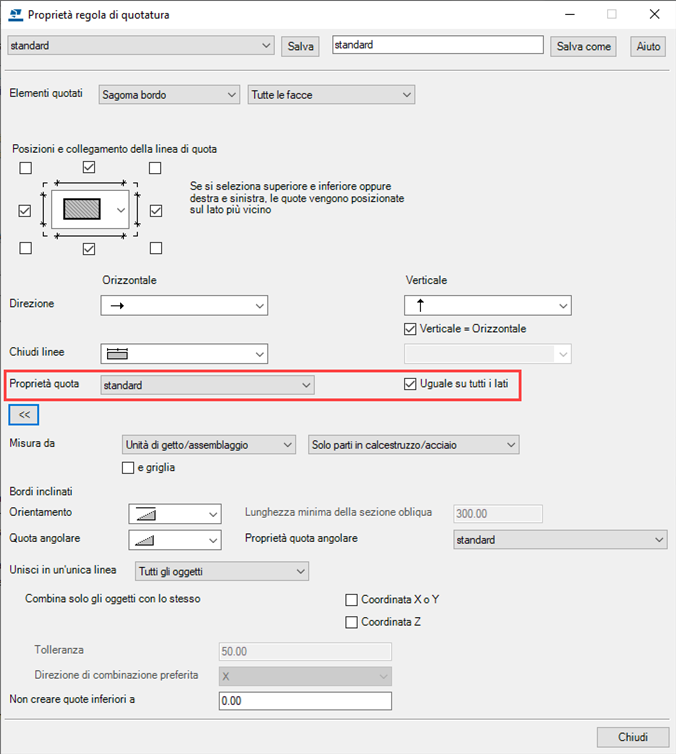
Task: Open Solo parti in calcestruzzo/acciaio dropdown
Action: [x=413, y=445]
